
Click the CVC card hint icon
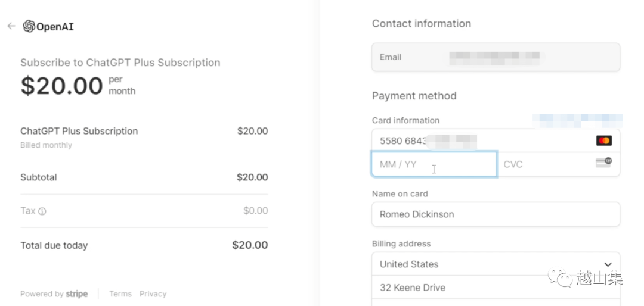(603, 163)
